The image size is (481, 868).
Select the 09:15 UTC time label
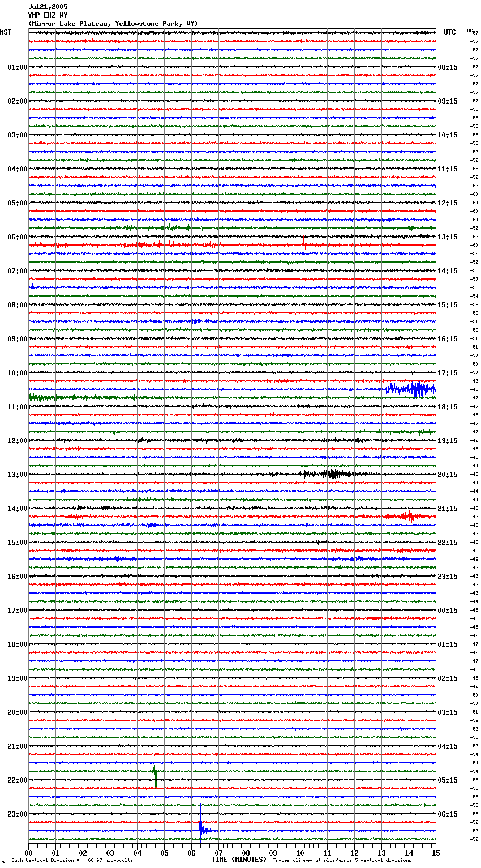pyautogui.click(x=448, y=101)
